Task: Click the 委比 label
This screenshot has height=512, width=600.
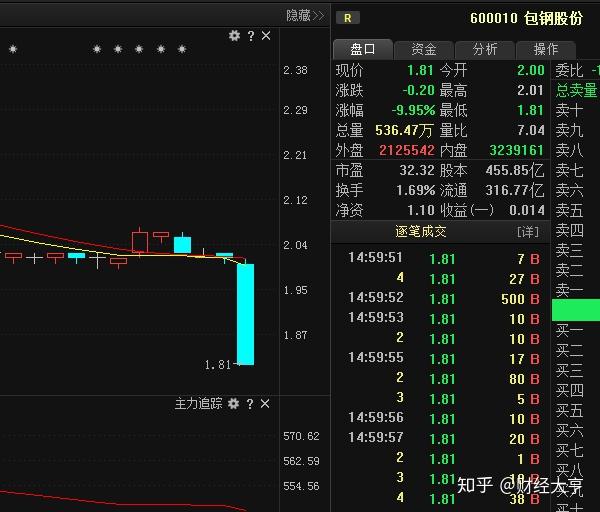Action: pos(569,71)
